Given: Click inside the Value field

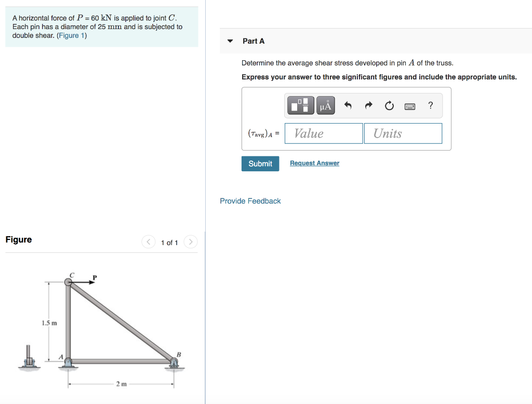Looking at the screenshot, I should point(323,133).
